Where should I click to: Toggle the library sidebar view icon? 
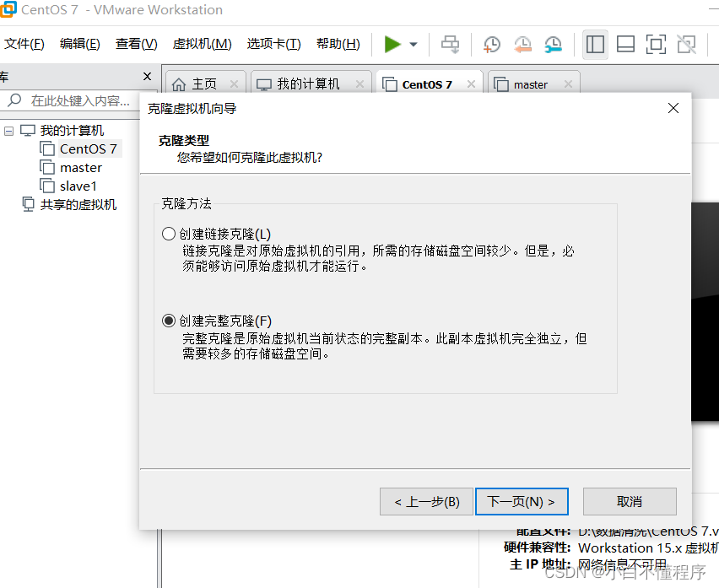595,45
